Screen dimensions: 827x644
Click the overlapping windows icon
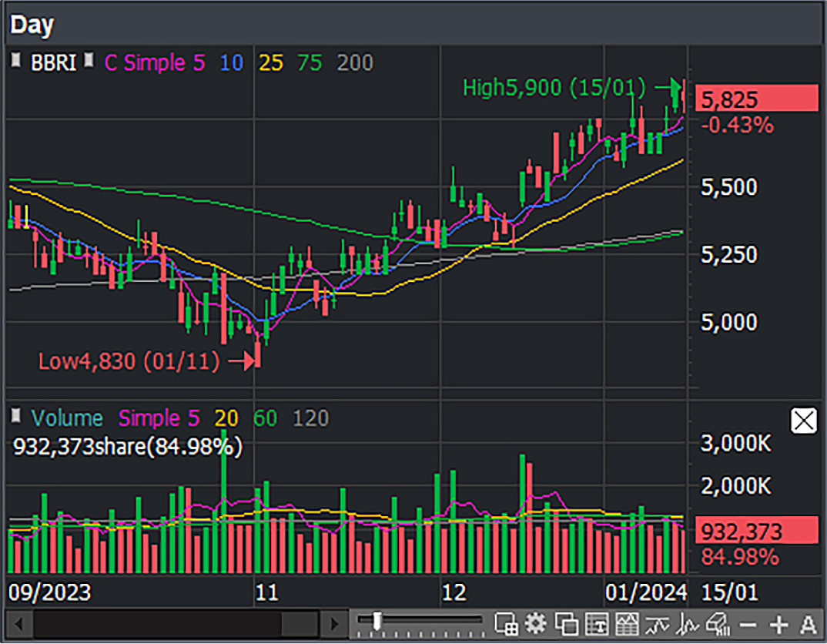tap(567, 625)
